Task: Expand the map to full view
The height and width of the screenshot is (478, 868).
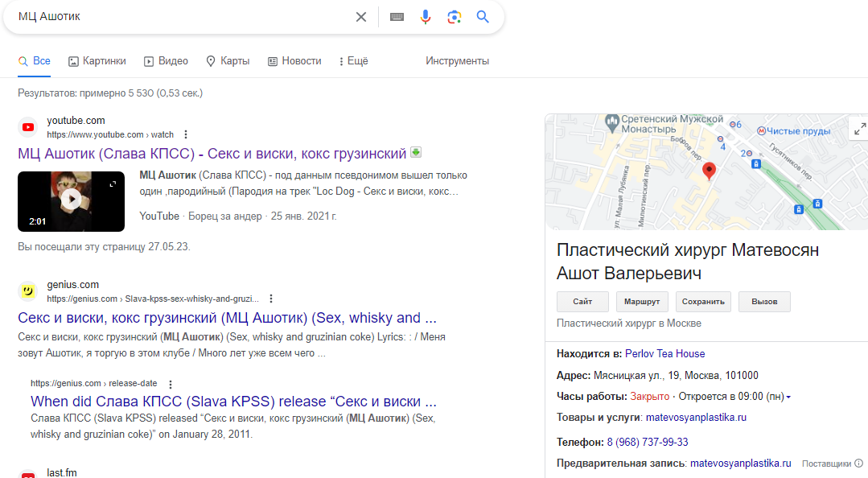Action: pos(859,129)
